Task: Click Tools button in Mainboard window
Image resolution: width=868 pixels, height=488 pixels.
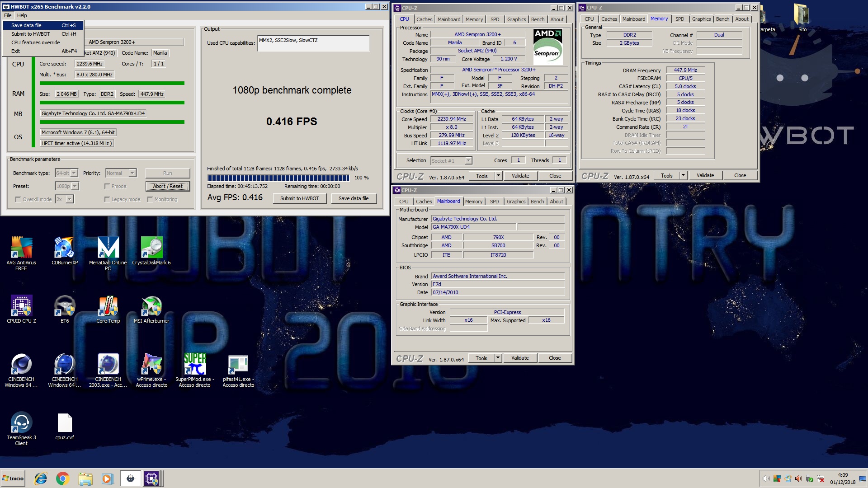Action: [x=481, y=358]
